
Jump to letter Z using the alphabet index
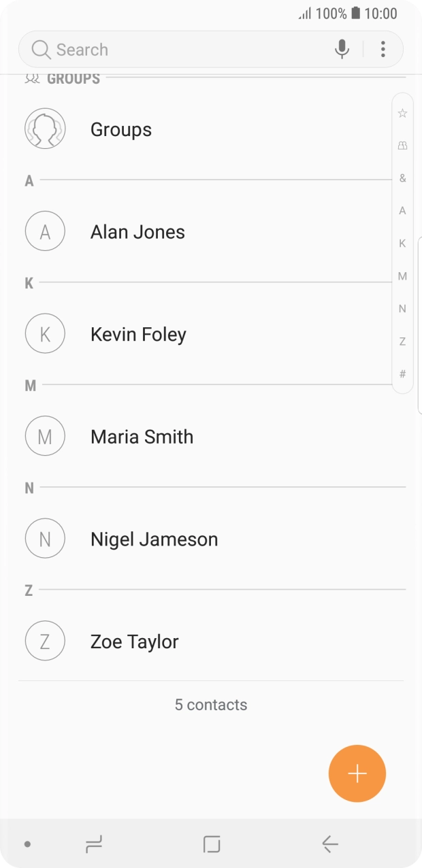[x=402, y=341]
